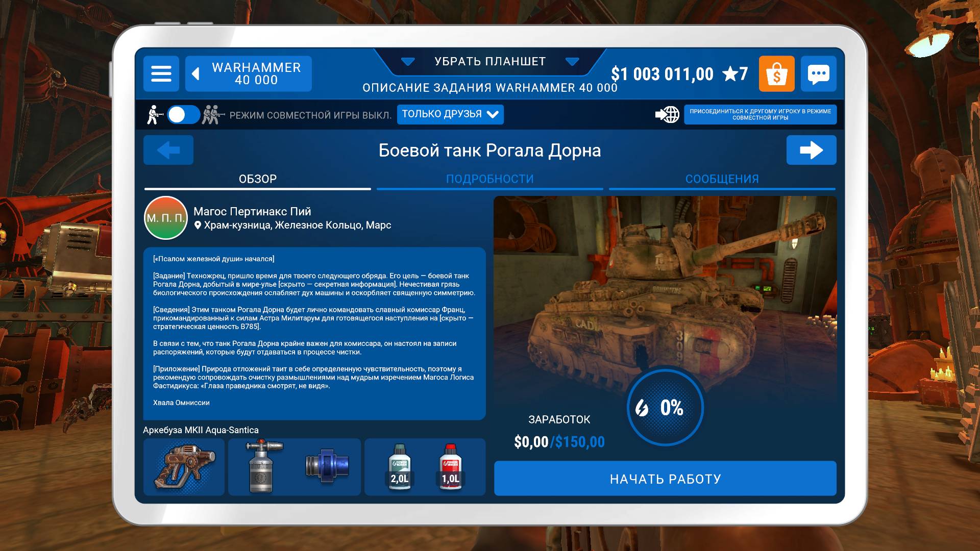Switch to the СООБЩЕНИЯ tab

point(722,179)
